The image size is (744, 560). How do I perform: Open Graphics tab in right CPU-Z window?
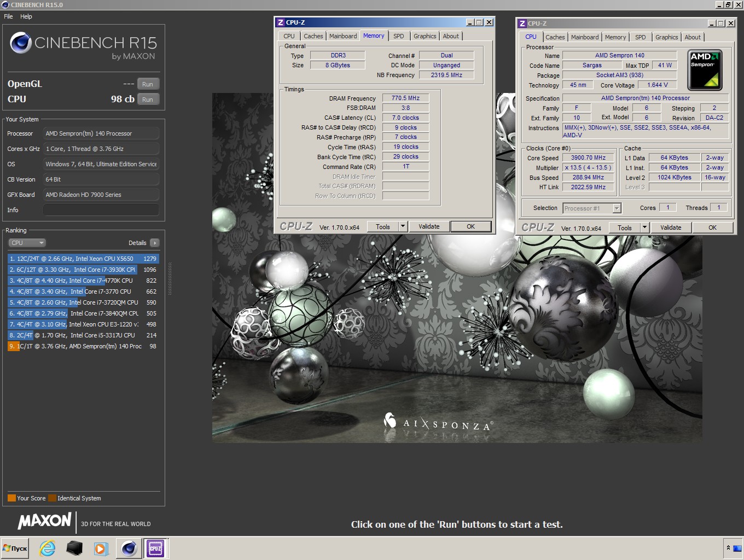click(667, 37)
